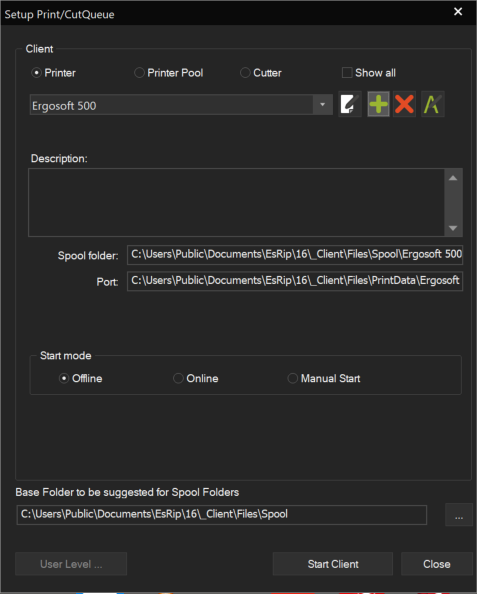Add a new queue with green plus
The width and height of the screenshot is (477, 594).
click(x=378, y=104)
